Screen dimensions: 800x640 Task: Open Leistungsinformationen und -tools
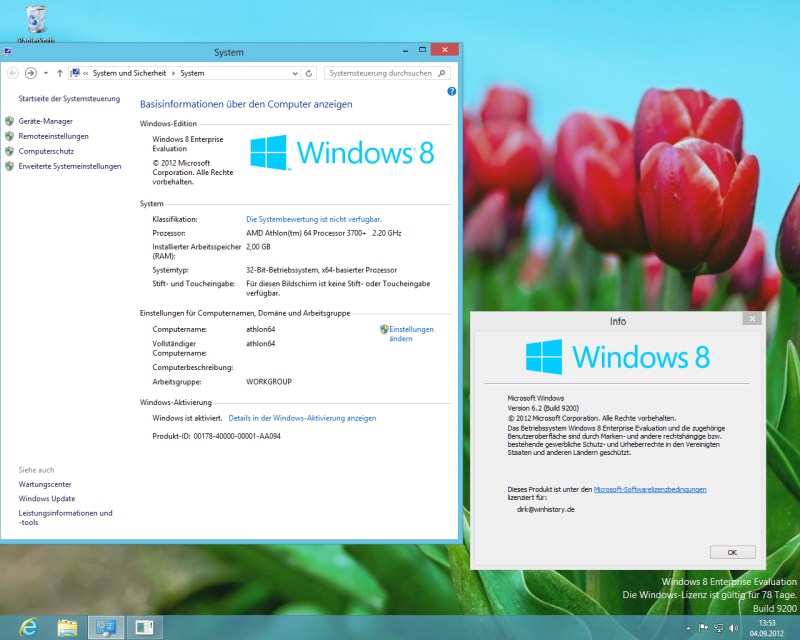(65, 518)
